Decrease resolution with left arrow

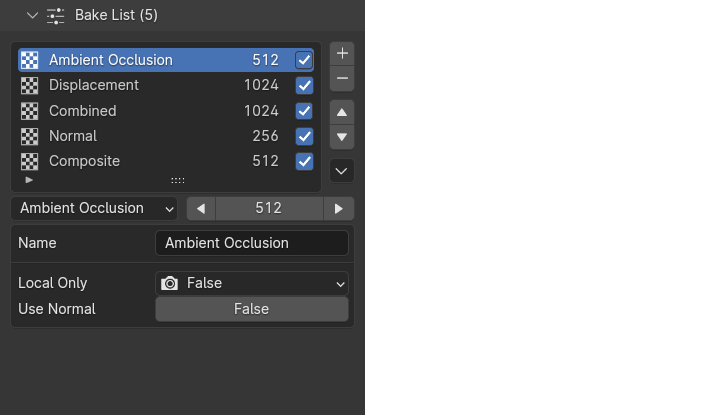click(201, 208)
